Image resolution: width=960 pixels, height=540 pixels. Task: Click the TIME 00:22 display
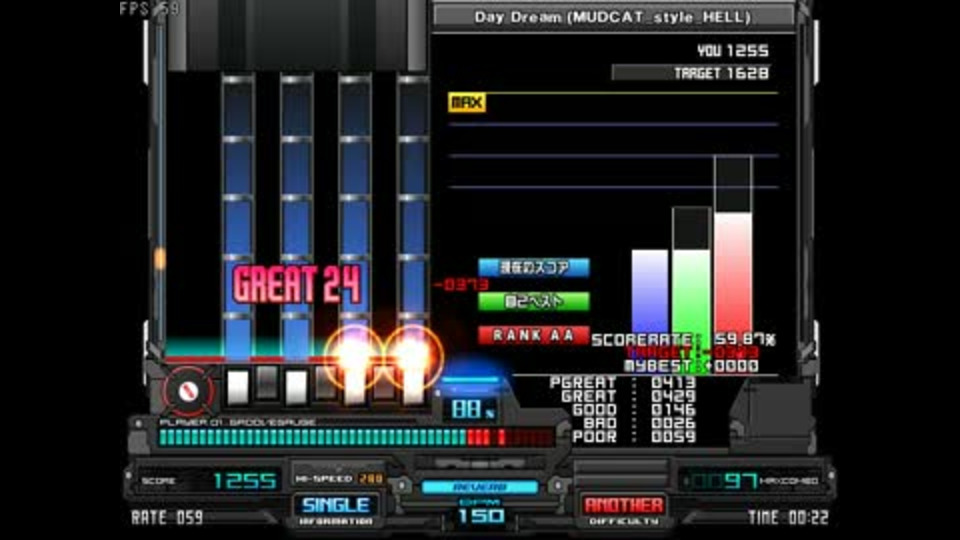point(788,518)
